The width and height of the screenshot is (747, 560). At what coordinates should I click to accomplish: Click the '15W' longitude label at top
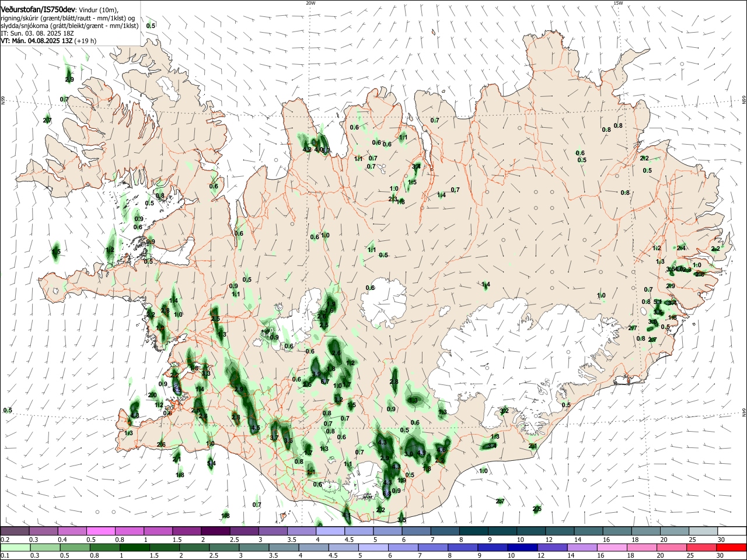click(618, 3)
